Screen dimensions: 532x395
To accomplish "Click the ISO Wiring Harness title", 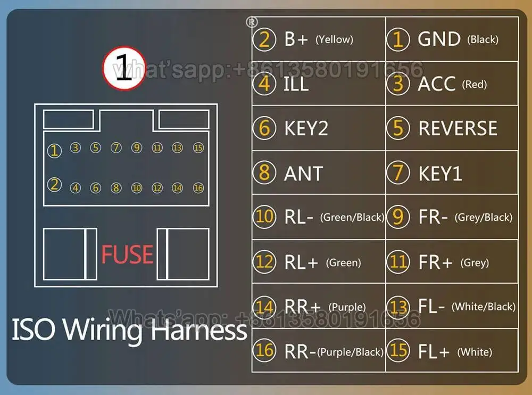I will [129, 330].
